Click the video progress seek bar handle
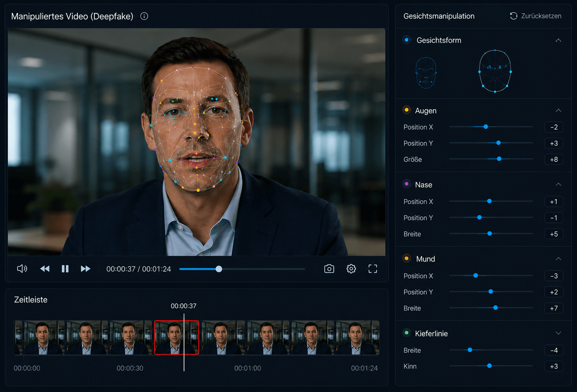 [x=219, y=269]
